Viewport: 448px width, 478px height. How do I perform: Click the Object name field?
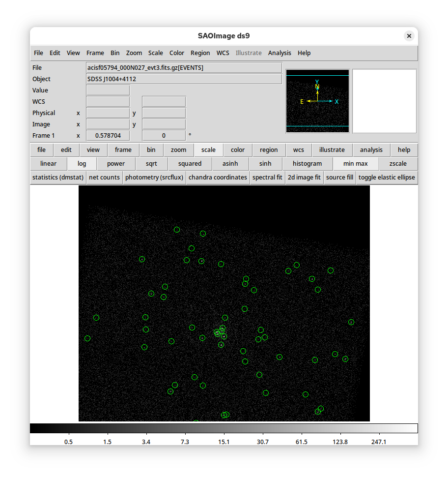184,79
